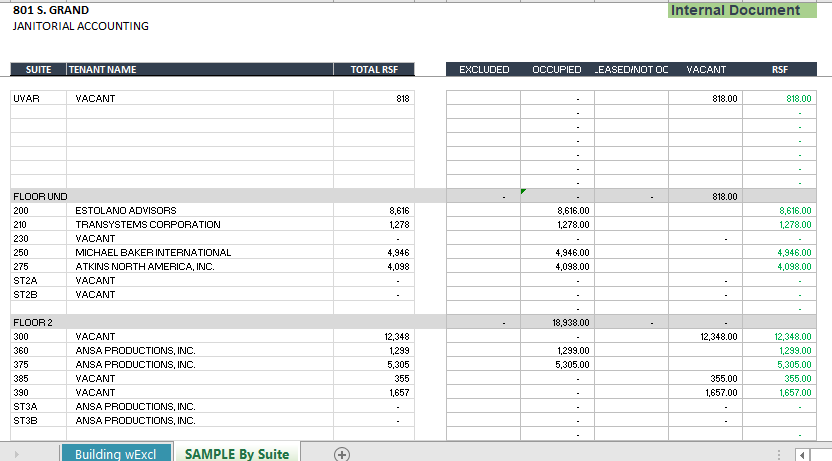Select the suite 230 cell
The width and height of the screenshot is (832, 461).
[x=39, y=239]
